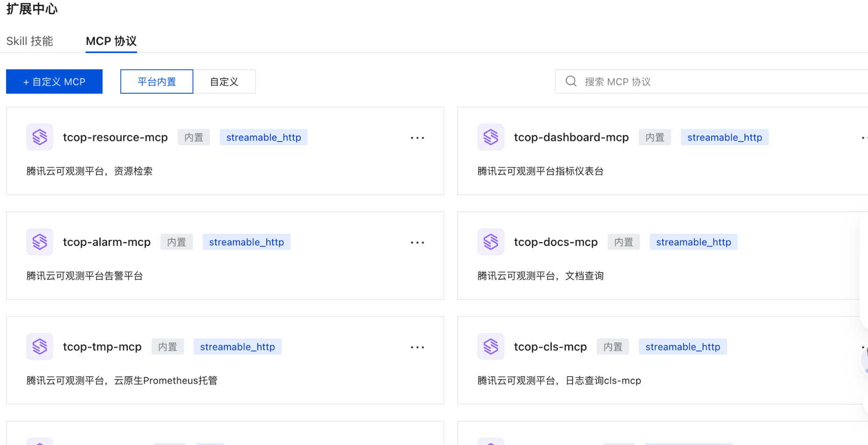Click the streamable_http tag on tcop-alarm-mcp
Viewport: 868px width, 445px height.
(x=247, y=242)
